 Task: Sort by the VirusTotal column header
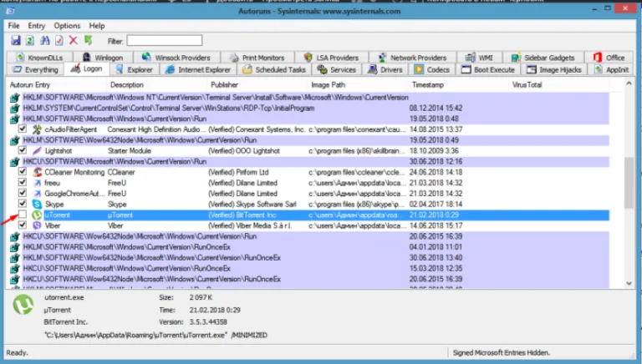click(560, 84)
